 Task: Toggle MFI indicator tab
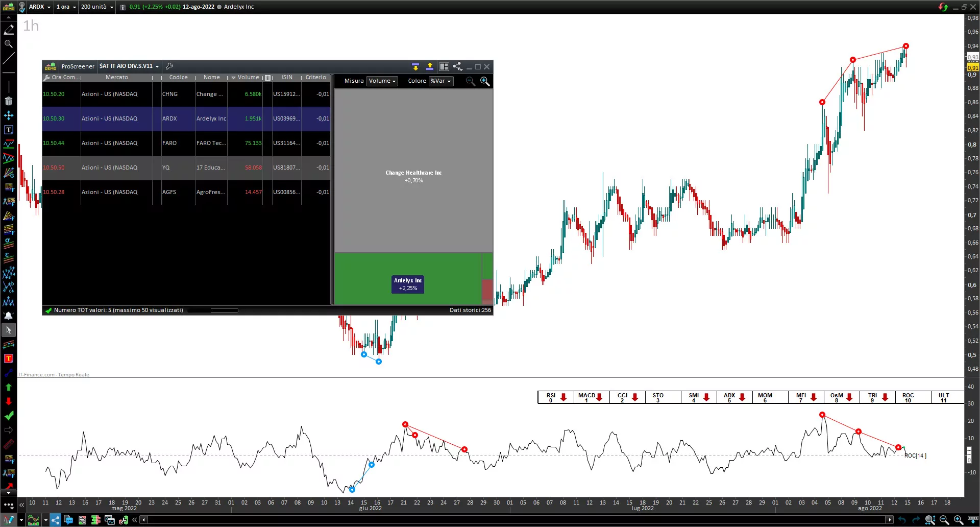click(806, 397)
